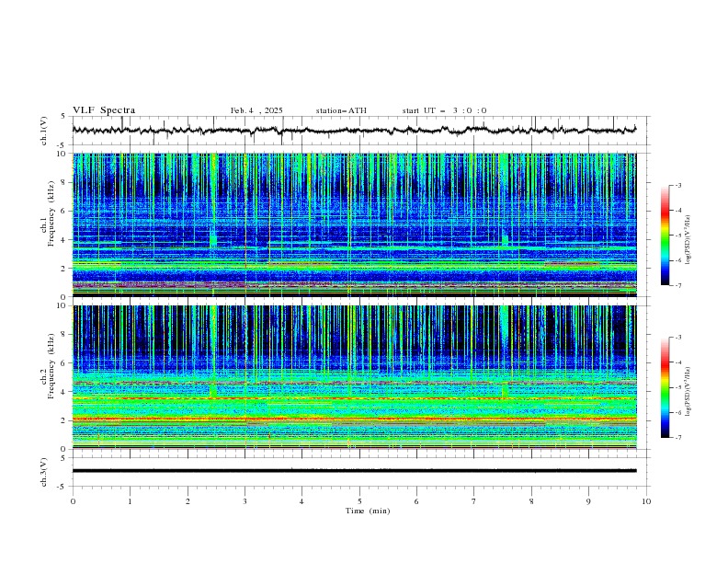
Task: Click the "8" kHz tick on ch.2 spectrogram
Action: coord(64,335)
